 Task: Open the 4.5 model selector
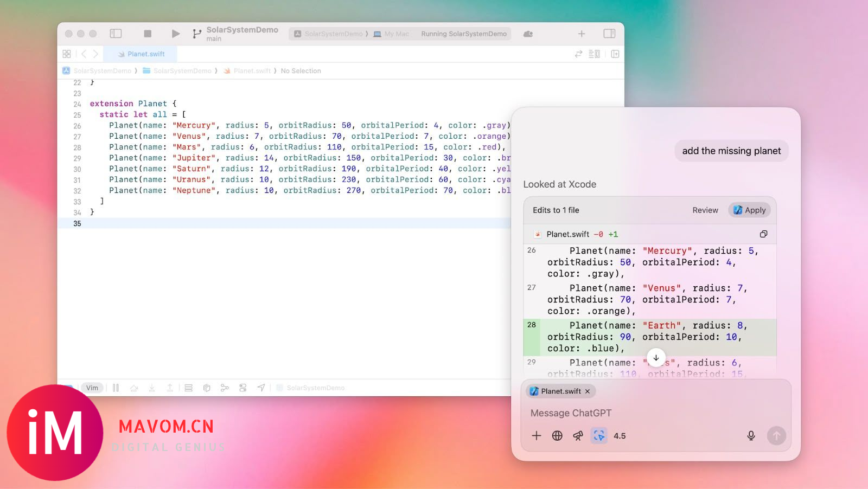click(620, 436)
